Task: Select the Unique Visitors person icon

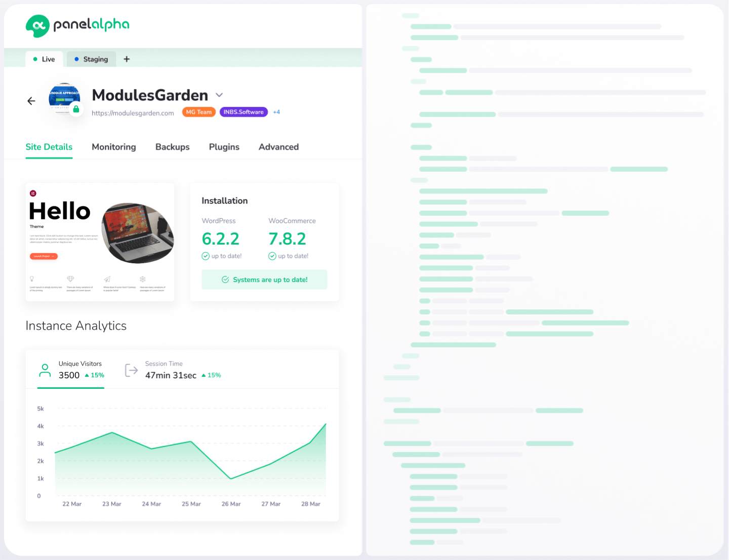Action: click(x=45, y=370)
